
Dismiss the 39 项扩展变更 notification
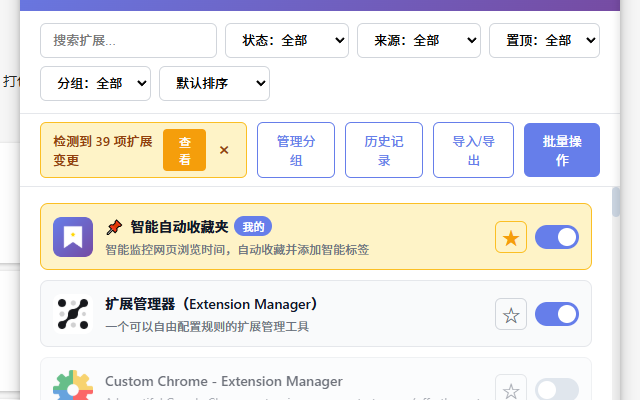(224, 150)
